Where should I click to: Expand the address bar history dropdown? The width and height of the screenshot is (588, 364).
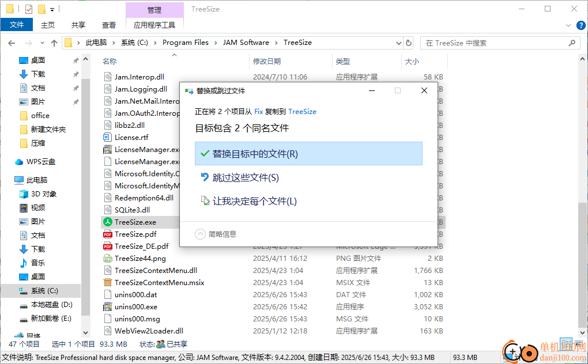(x=398, y=43)
